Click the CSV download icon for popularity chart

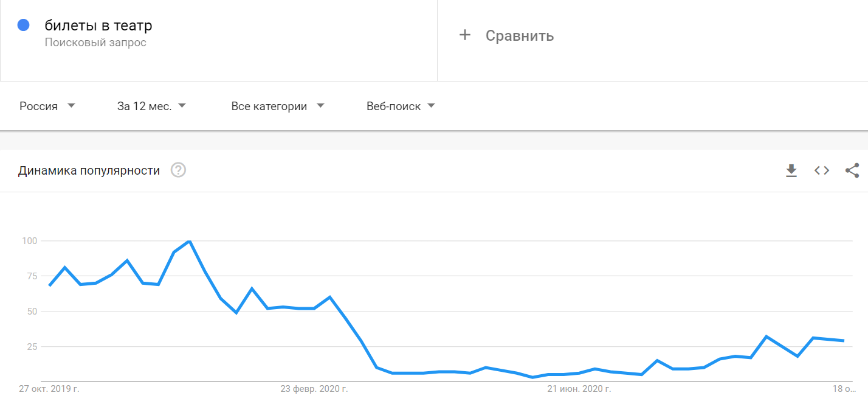click(791, 170)
